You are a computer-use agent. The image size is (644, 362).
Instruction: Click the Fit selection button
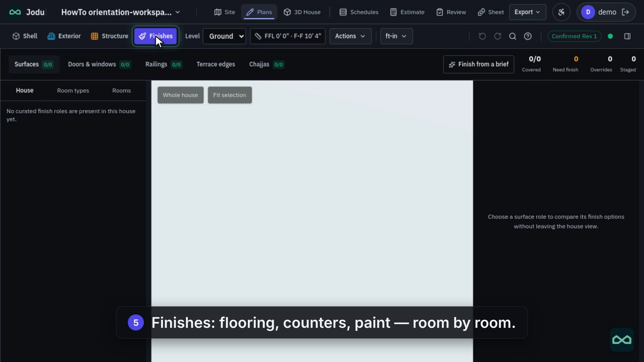[230, 95]
